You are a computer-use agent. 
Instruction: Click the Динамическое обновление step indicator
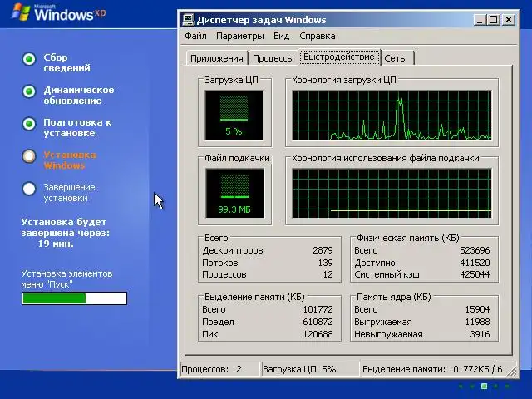click(29, 91)
